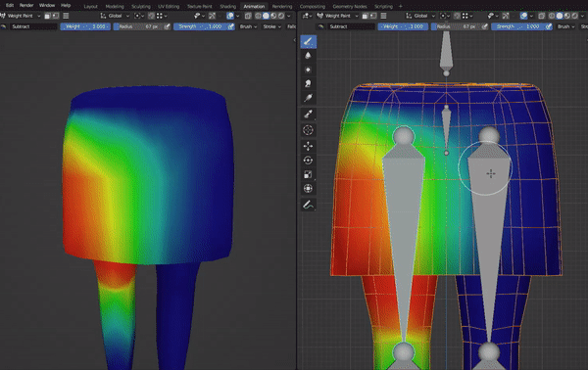The width and height of the screenshot is (588, 370).
Task: Toggle overlays in left viewport
Action: coord(230,16)
